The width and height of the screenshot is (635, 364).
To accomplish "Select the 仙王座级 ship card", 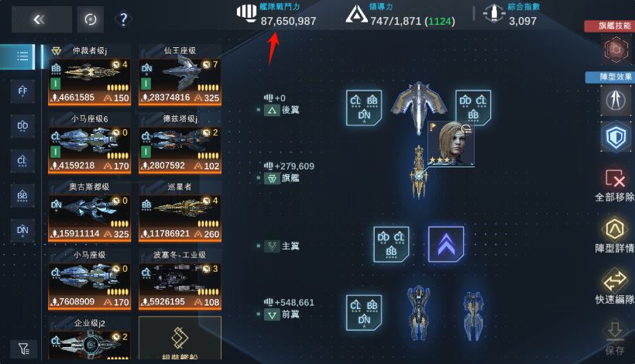I will pos(180,75).
